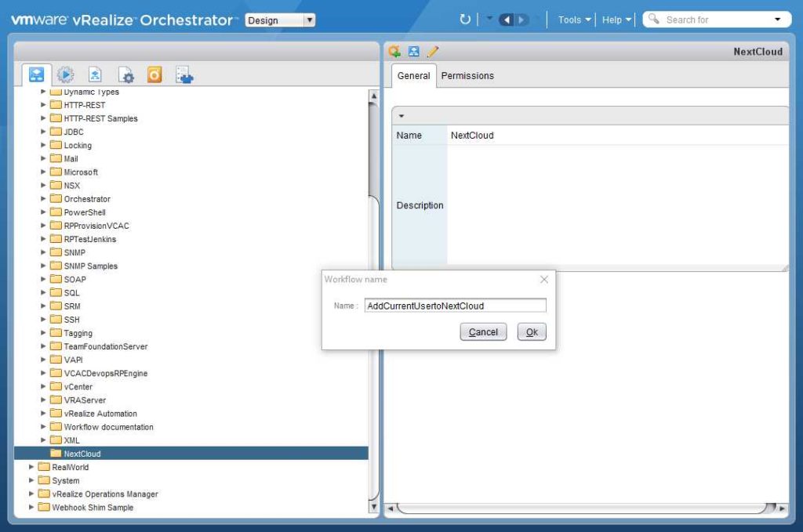Viewport: 803px width, 532px height.
Task: Select the RPProvisionVCAC folder
Action: click(x=89, y=226)
